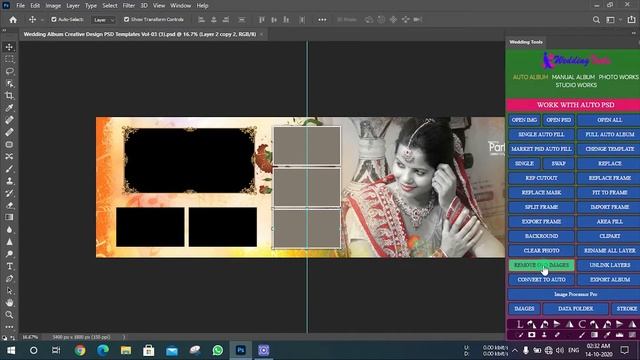Click the zoom percentage field in status bar
Viewport: 640px width, 360px height.
(x=30, y=337)
